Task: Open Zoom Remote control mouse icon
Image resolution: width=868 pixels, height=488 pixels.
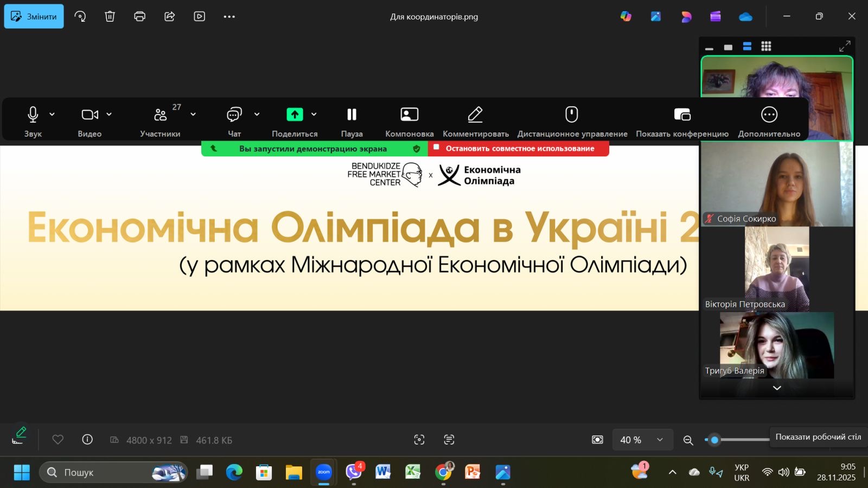Action: pyautogui.click(x=572, y=115)
